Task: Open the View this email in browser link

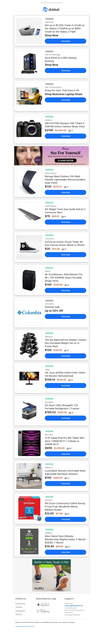Action: [x=51, y=2]
